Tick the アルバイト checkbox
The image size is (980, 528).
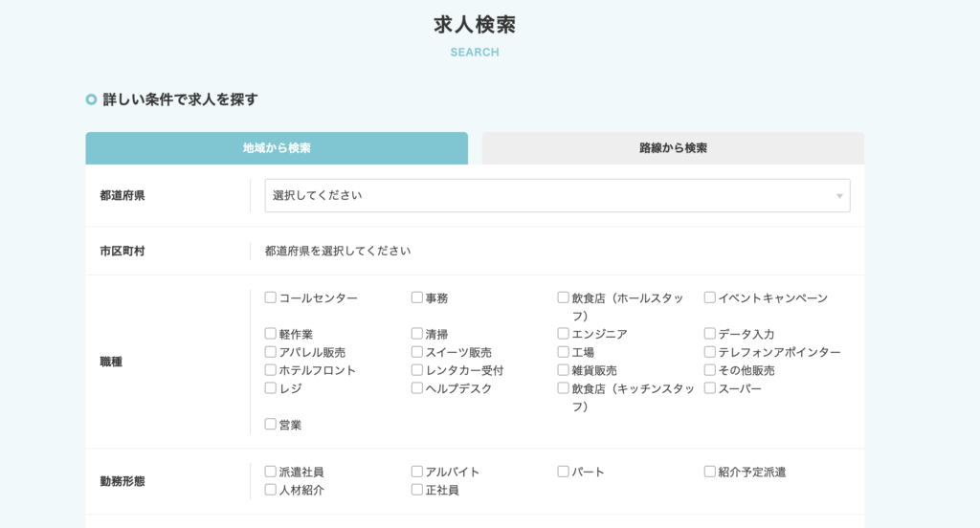(417, 472)
